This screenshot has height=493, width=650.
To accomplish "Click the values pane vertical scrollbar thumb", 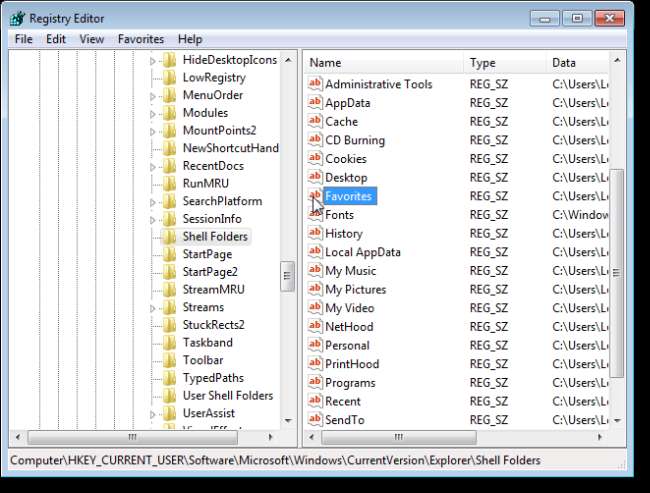I will 616,273.
